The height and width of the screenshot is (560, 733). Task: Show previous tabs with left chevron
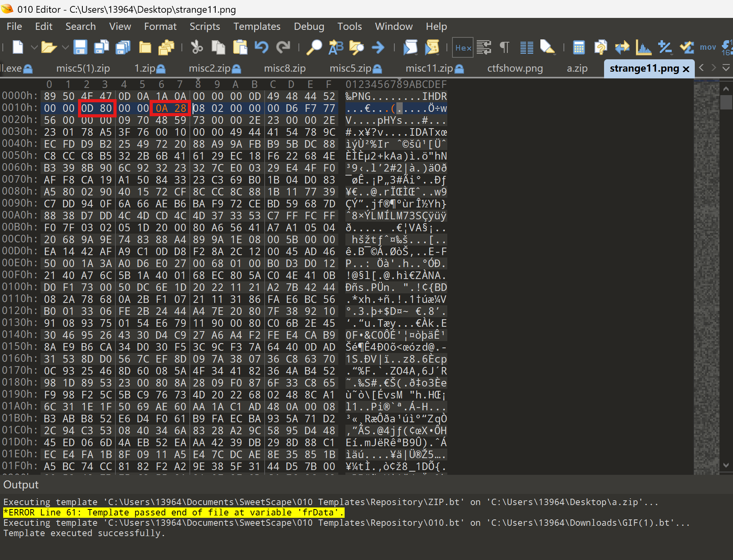(701, 68)
